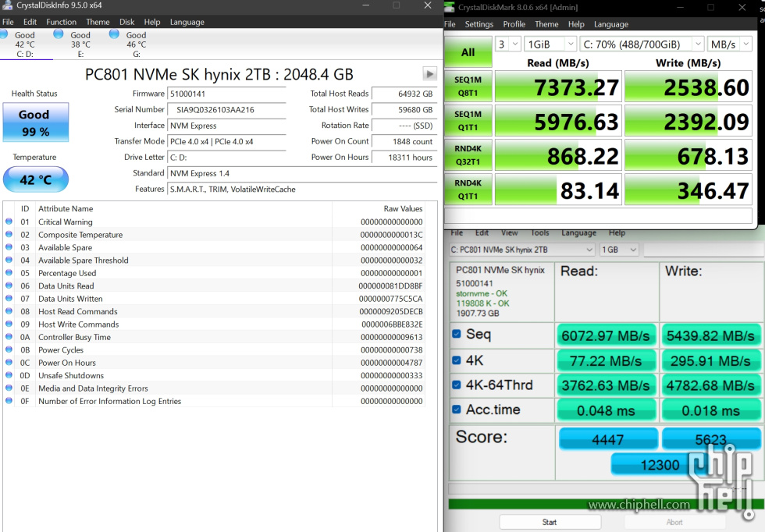765x532 pixels.
Task: Click status dot for Percentage Used row
Action: (x=9, y=272)
